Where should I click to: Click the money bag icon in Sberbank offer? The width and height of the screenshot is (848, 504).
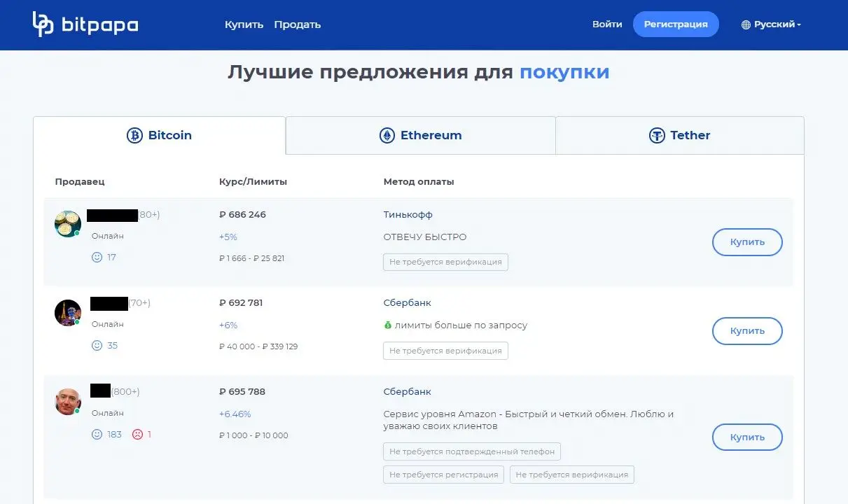coord(388,325)
